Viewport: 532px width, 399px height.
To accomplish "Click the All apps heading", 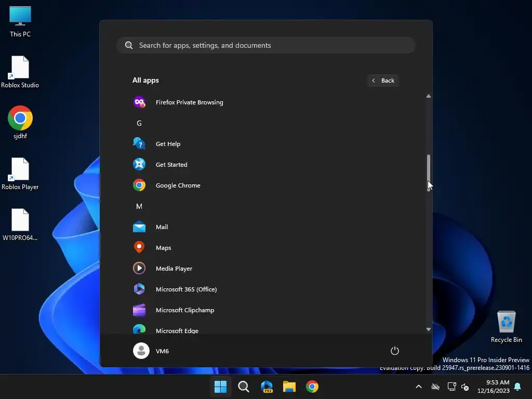I will pyautogui.click(x=145, y=81).
